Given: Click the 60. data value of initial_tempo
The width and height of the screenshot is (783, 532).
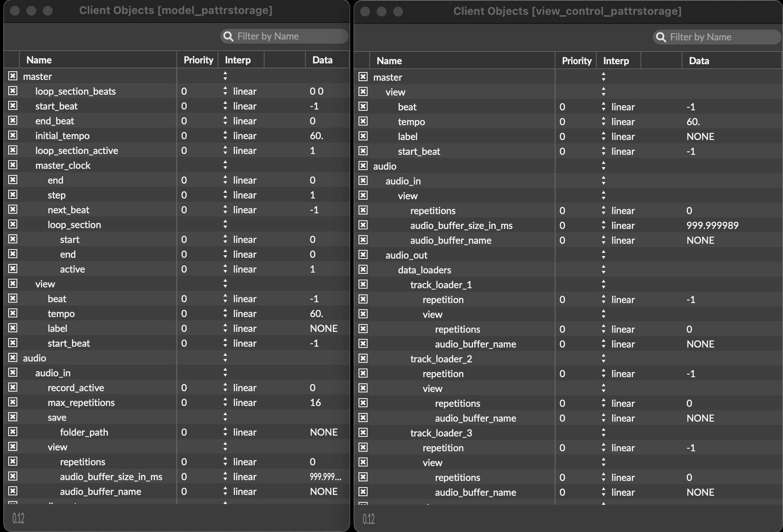Looking at the screenshot, I should 316,135.
